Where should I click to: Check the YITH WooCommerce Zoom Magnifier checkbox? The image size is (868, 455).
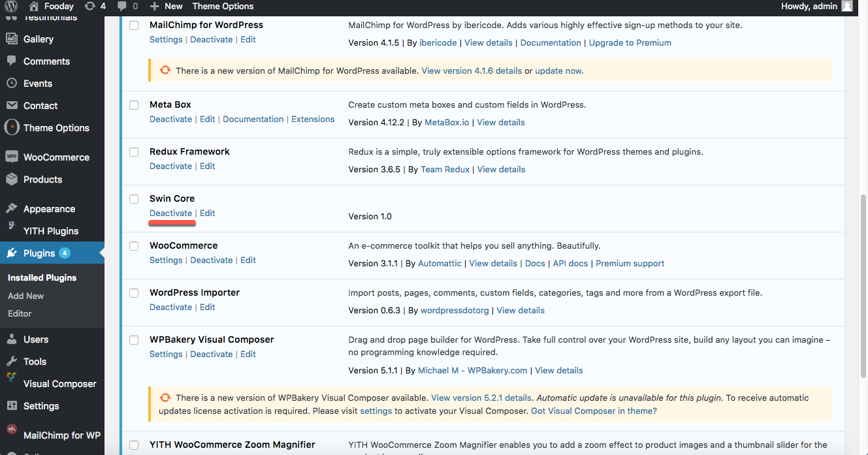pyautogui.click(x=134, y=445)
